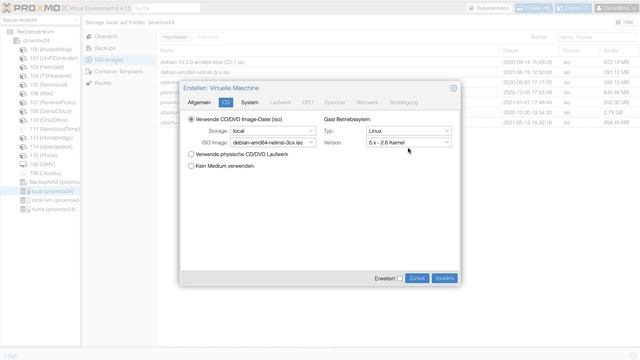The width and height of the screenshot is (640, 360).
Task: Switch to the System tab
Action: tap(249, 102)
